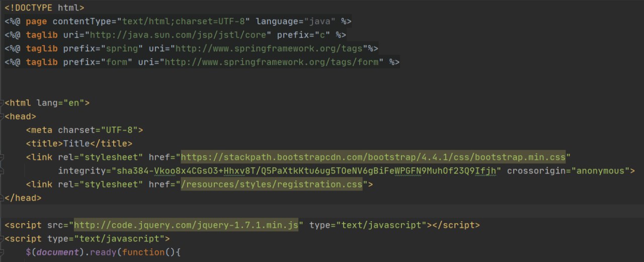The width and height of the screenshot is (644, 262).
Task: Click the jQuery 1.7.1 script URL
Action: [x=186, y=225]
